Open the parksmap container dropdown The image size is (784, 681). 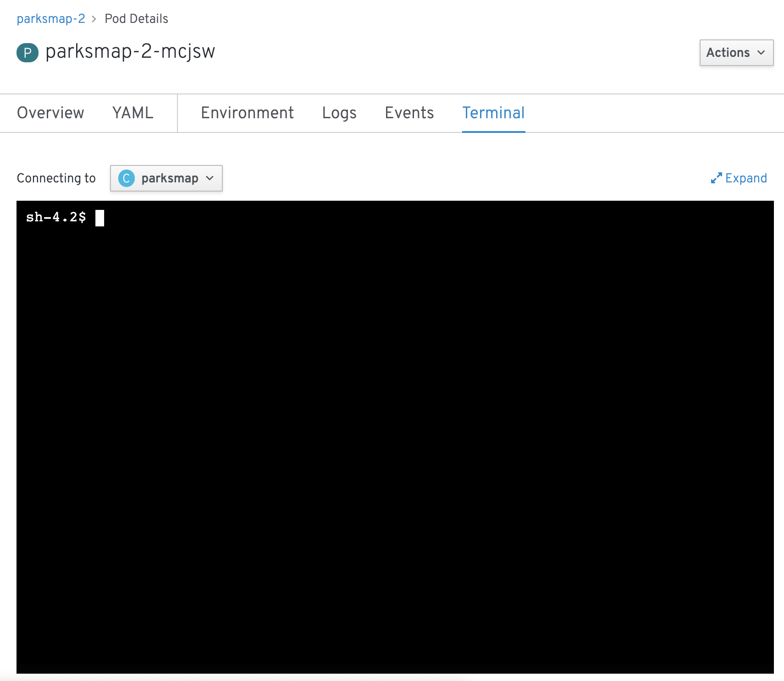[166, 178]
